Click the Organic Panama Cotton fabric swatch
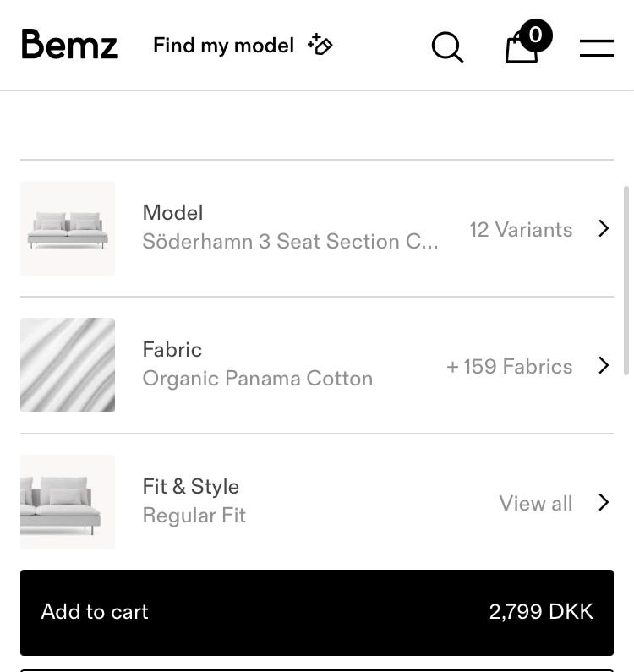The width and height of the screenshot is (634, 672). pyautogui.click(x=68, y=365)
